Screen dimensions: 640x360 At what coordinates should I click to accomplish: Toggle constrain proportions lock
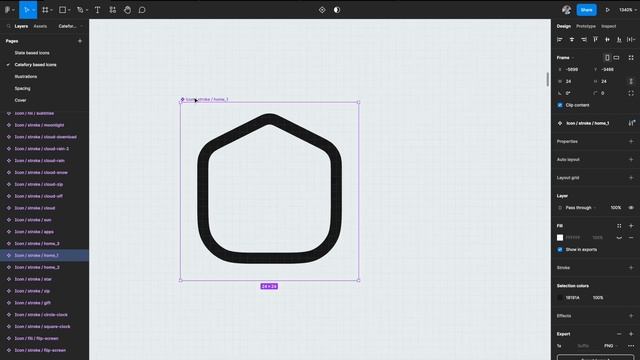[x=631, y=81]
